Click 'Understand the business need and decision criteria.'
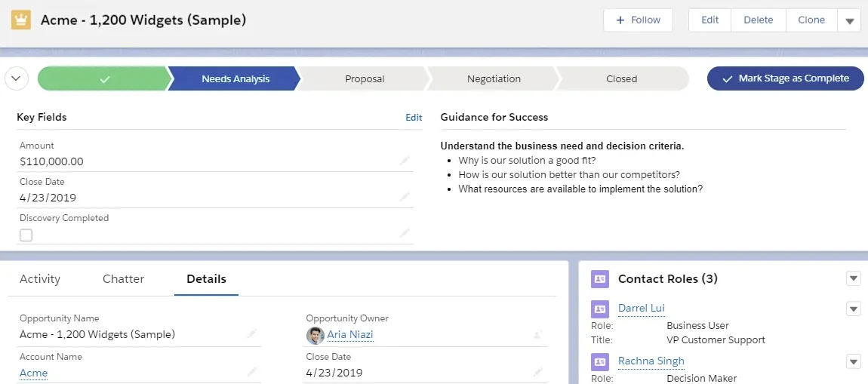Viewport: 868px width, 384px height. [x=562, y=146]
